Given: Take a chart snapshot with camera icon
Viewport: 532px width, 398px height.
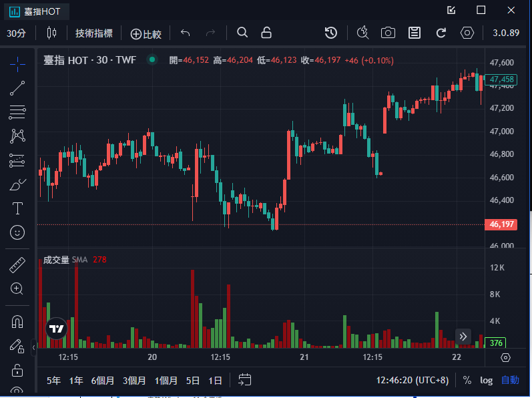Looking at the screenshot, I should (388, 33).
